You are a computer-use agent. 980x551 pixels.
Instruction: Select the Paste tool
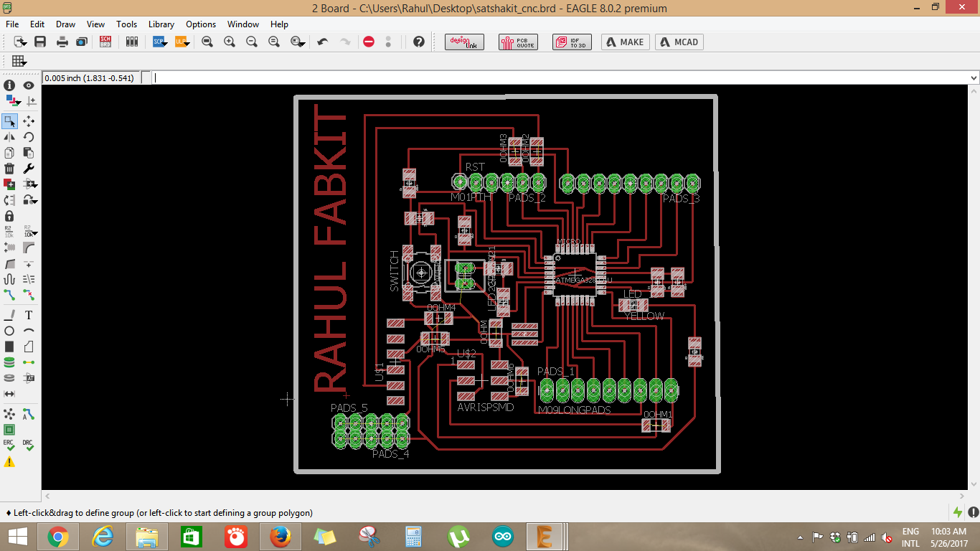(29, 153)
